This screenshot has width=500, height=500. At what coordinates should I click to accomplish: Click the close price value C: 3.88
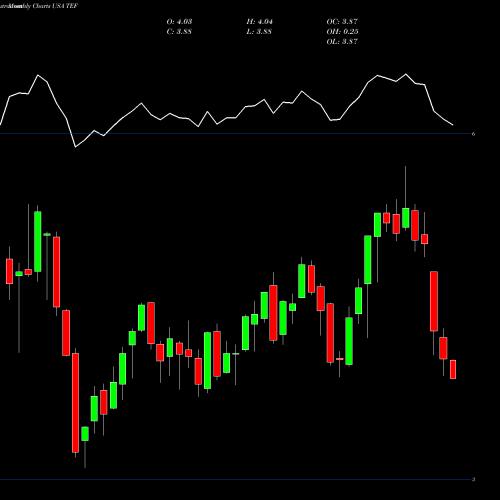[x=179, y=32]
